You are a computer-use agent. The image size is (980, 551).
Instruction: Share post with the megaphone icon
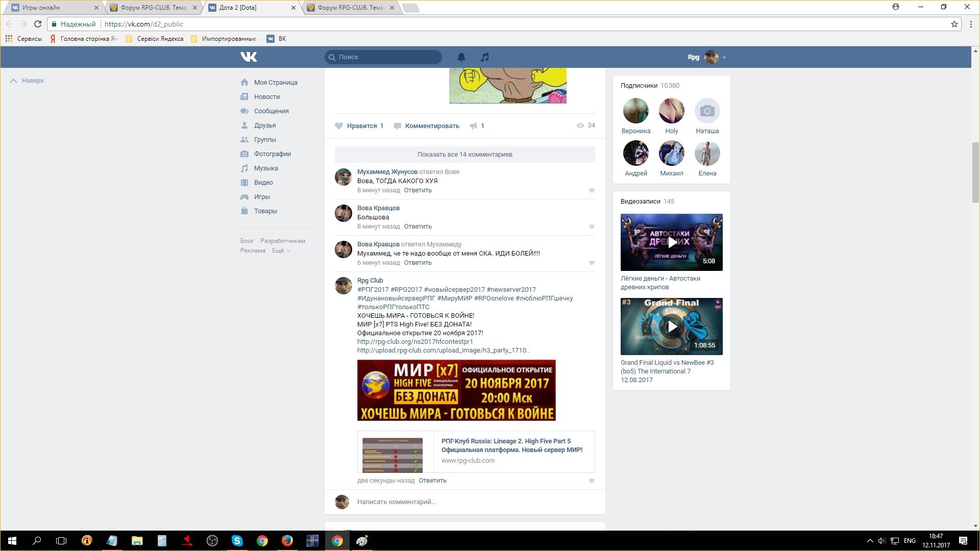point(474,126)
